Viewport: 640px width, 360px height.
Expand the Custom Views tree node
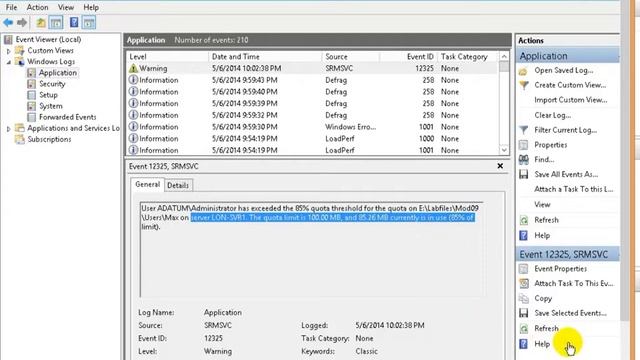tap(9, 51)
